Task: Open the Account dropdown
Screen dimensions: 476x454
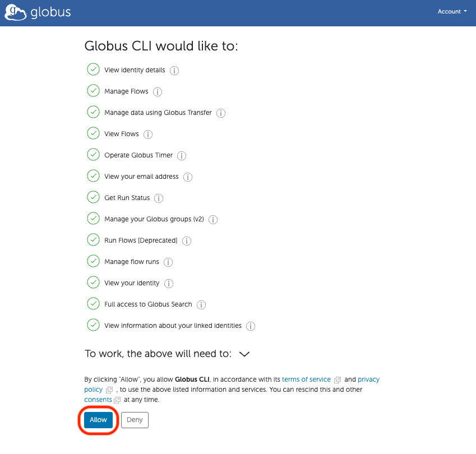Action: click(452, 11)
